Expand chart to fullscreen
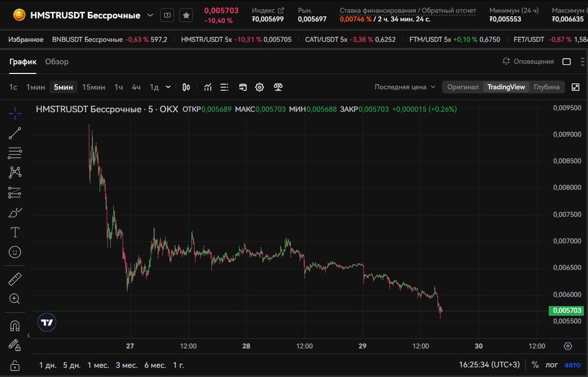This screenshot has width=588, height=377. (575, 87)
